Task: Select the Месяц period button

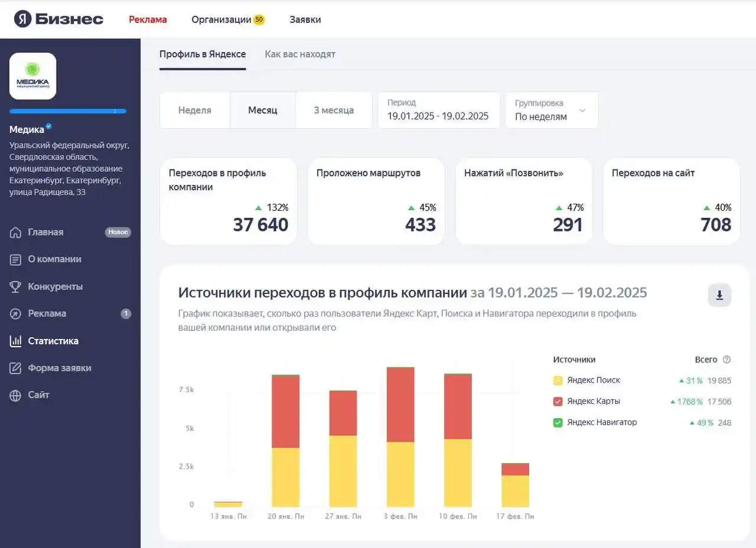Action: (x=263, y=110)
